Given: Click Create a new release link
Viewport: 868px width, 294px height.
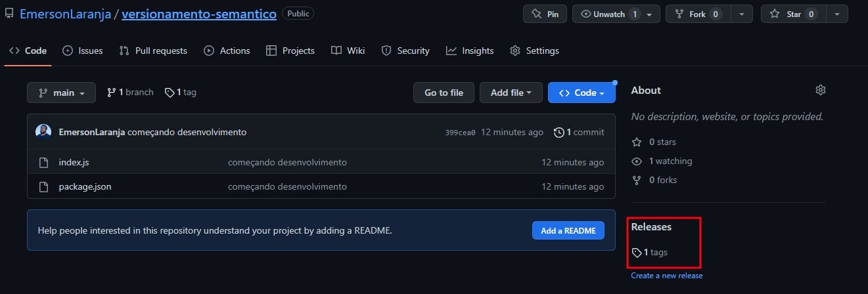Looking at the screenshot, I should pyautogui.click(x=667, y=276).
